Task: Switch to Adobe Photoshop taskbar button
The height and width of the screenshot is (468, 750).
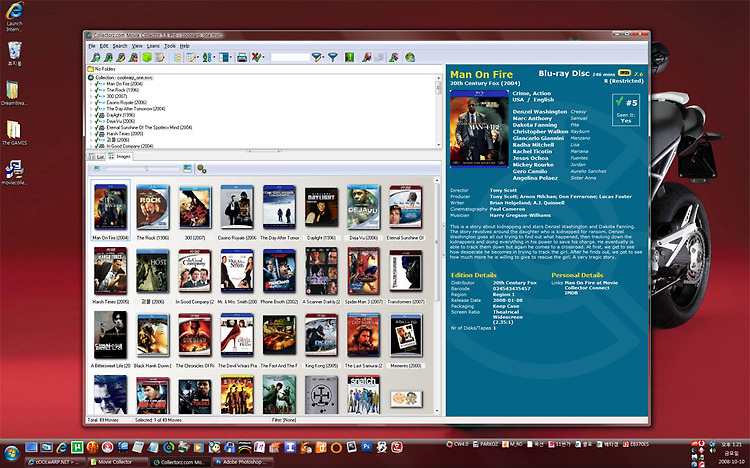Action: pyautogui.click(x=243, y=462)
